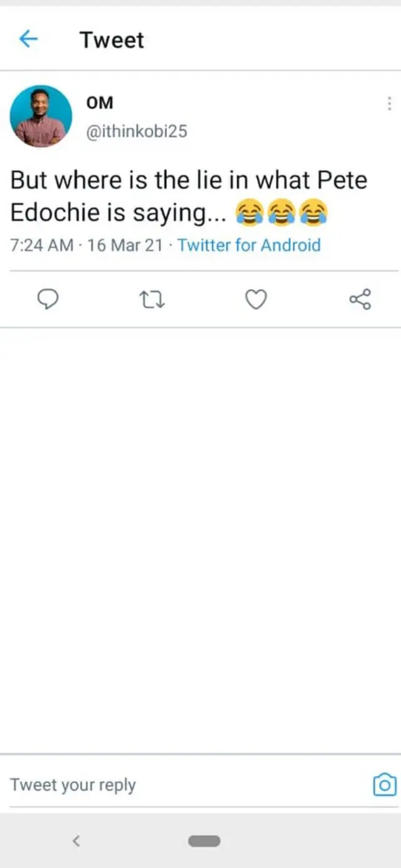
Task: Retweet this tweet
Action: click(151, 301)
